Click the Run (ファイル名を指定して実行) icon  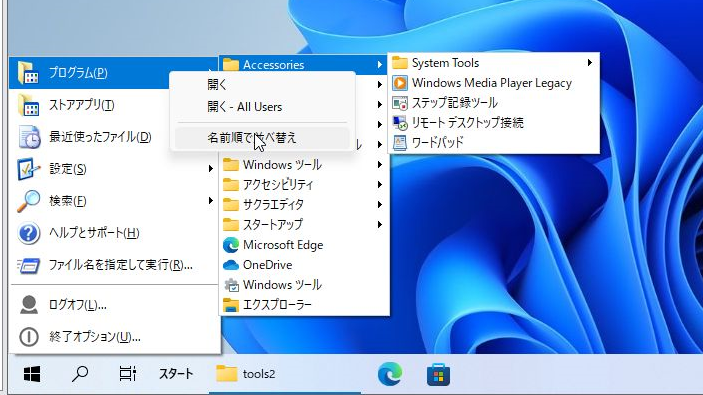pos(29,265)
